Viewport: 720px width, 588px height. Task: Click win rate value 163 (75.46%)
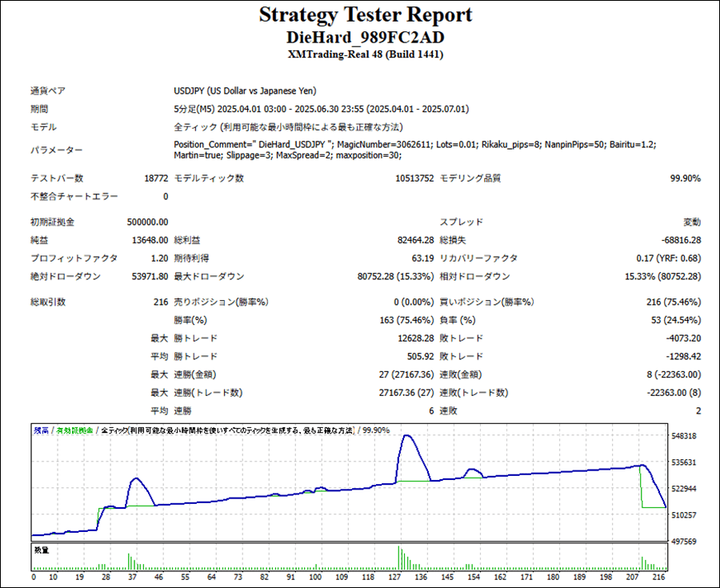coord(406,320)
